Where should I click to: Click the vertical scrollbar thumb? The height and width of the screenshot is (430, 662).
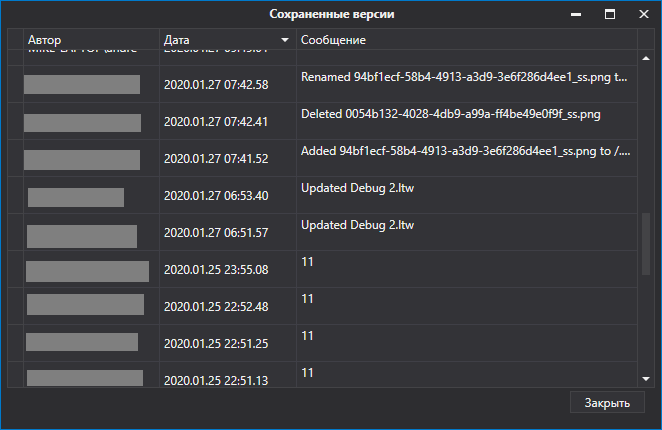pyautogui.click(x=646, y=244)
